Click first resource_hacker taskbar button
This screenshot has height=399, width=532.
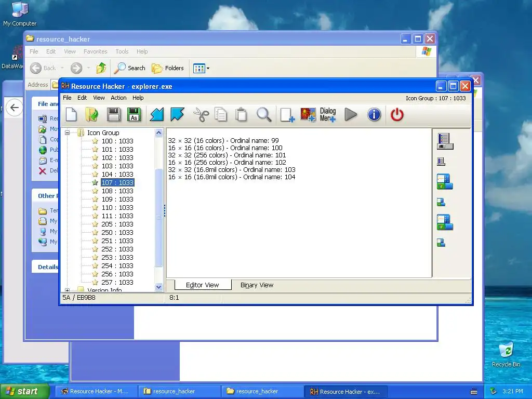point(179,392)
